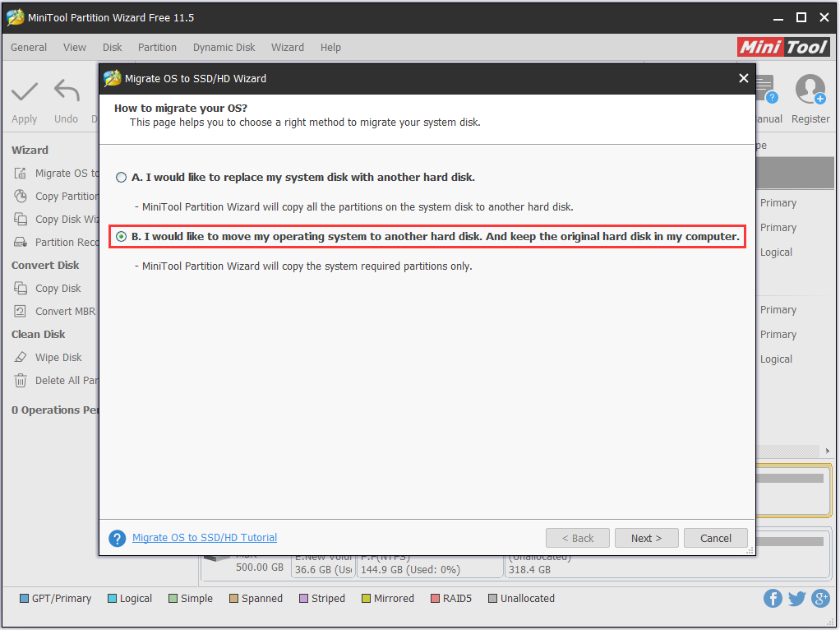Open the Partition menu

click(157, 47)
